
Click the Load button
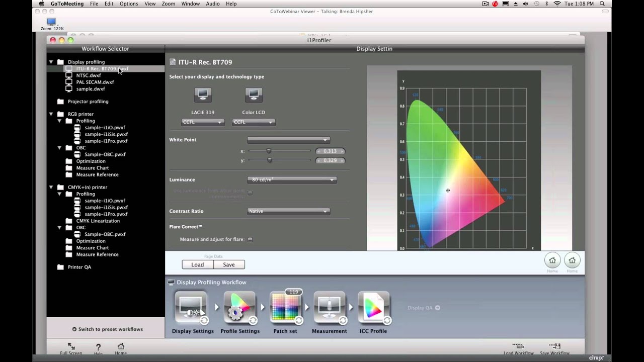click(198, 264)
